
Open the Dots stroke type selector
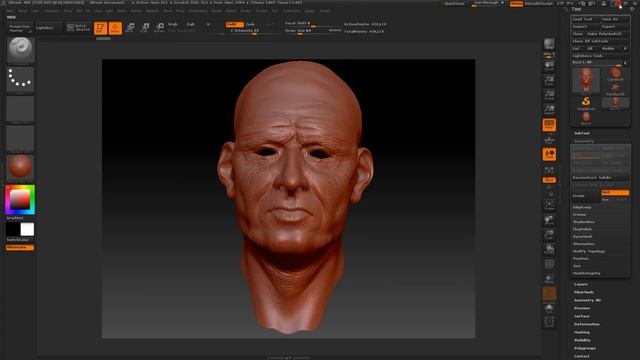click(x=20, y=79)
